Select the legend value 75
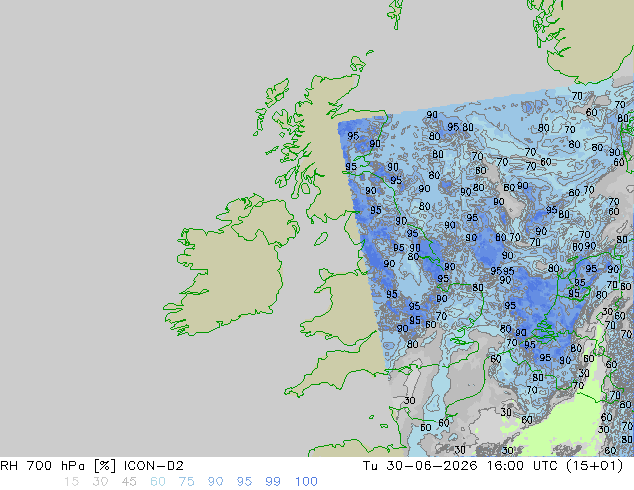 186,482
